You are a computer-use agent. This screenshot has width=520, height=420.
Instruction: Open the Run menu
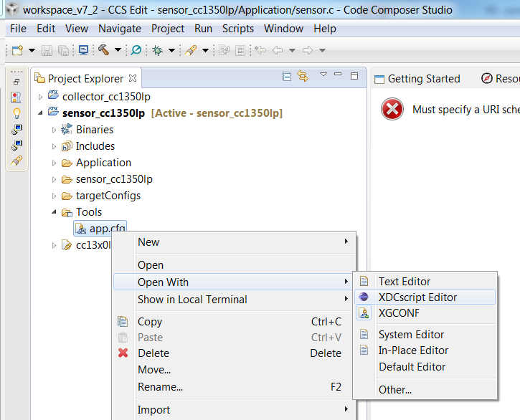203,29
